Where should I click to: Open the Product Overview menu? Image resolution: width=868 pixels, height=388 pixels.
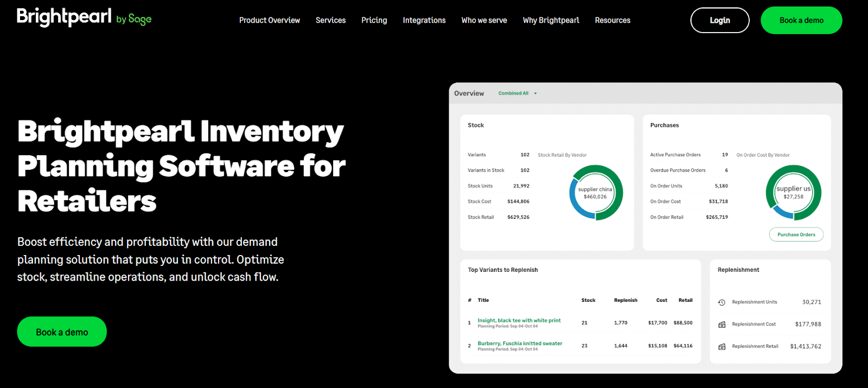[x=270, y=20]
